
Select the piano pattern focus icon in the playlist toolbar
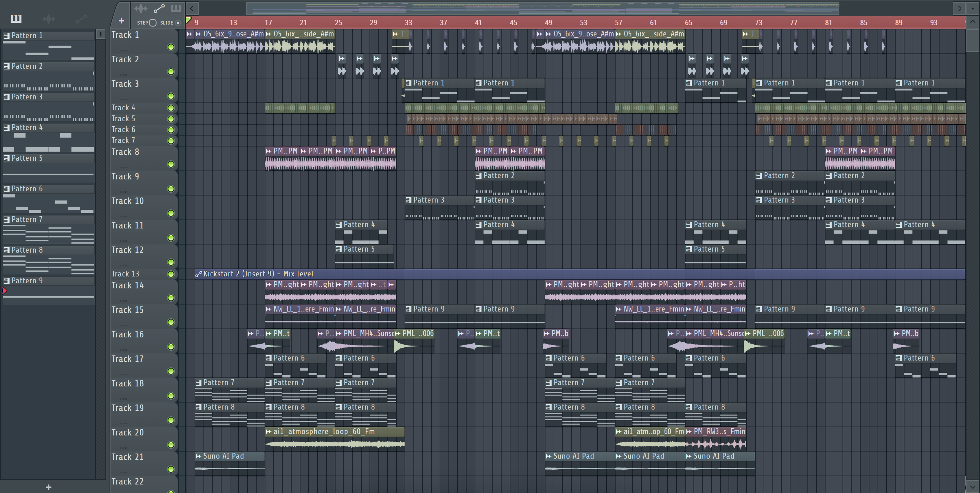point(176,8)
